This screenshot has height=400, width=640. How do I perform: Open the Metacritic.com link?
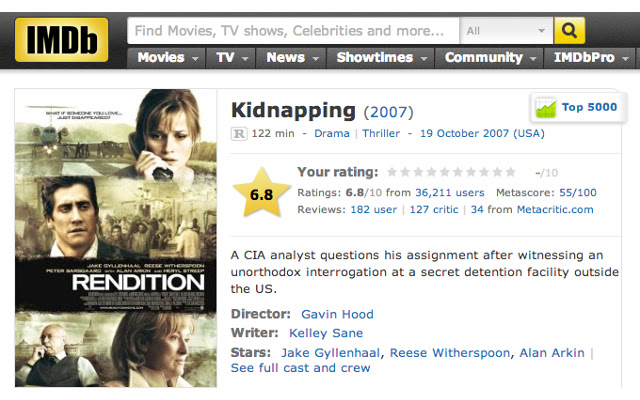[x=555, y=210]
